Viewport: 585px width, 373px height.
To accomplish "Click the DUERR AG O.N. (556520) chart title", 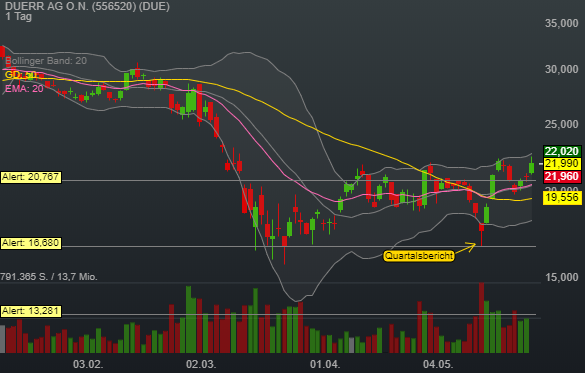I will click(x=87, y=6).
